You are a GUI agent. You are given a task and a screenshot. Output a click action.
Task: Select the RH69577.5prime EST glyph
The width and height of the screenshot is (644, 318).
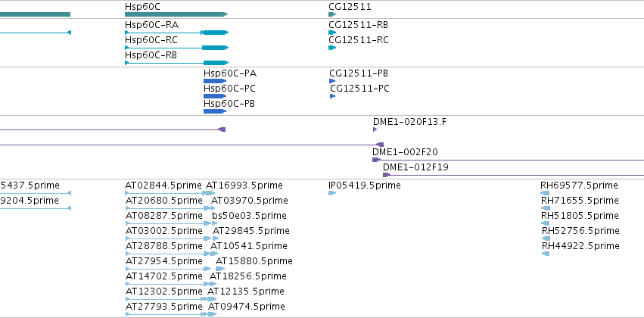546,193
